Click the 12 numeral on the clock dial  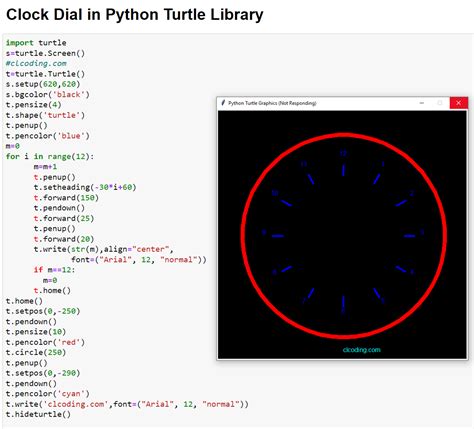pyautogui.click(x=343, y=153)
